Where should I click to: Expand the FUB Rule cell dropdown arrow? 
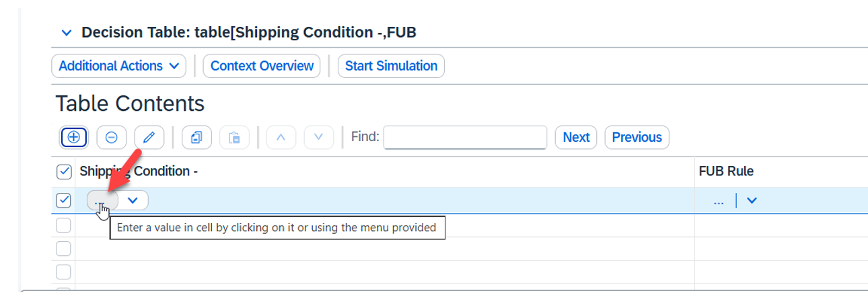(752, 200)
